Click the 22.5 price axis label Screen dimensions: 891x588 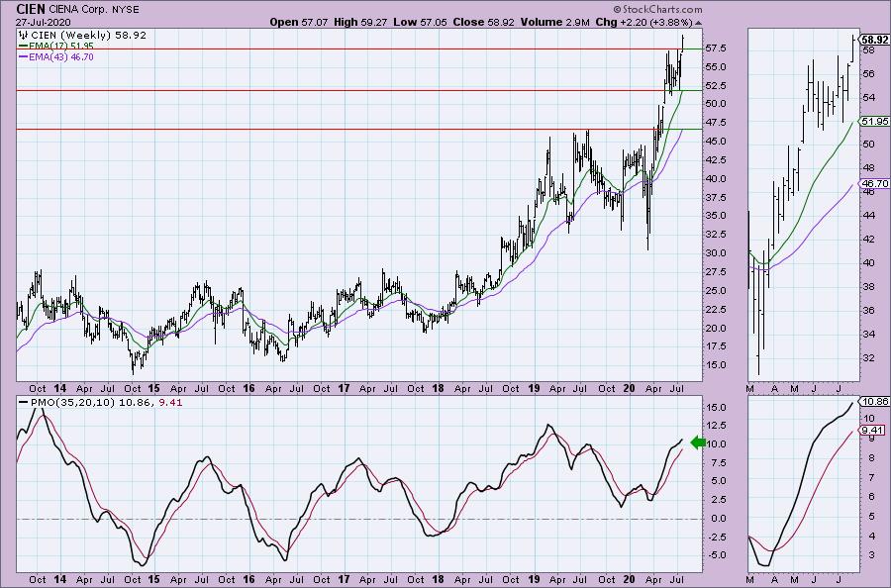coord(715,310)
